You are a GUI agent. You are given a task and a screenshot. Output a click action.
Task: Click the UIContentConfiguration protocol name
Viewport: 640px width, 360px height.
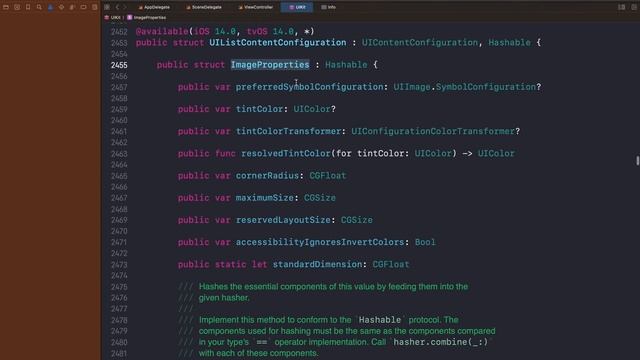tap(420, 42)
